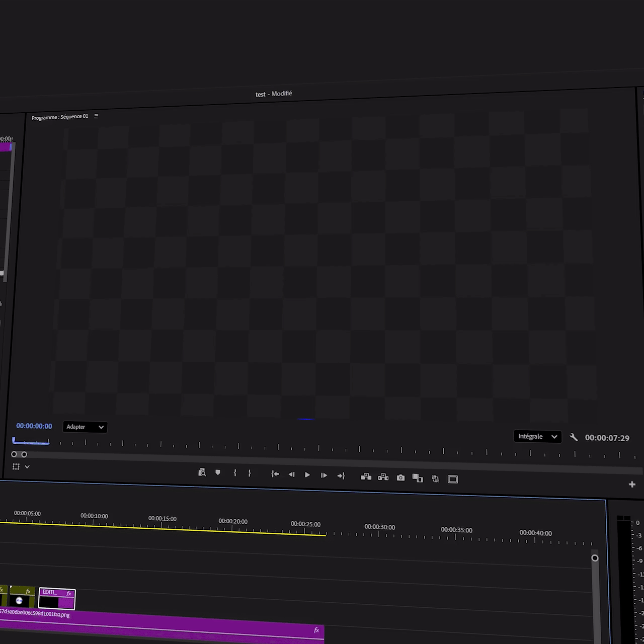The width and height of the screenshot is (644, 644).
Task: Click the Mark Out bracket icon
Action: [x=250, y=473]
